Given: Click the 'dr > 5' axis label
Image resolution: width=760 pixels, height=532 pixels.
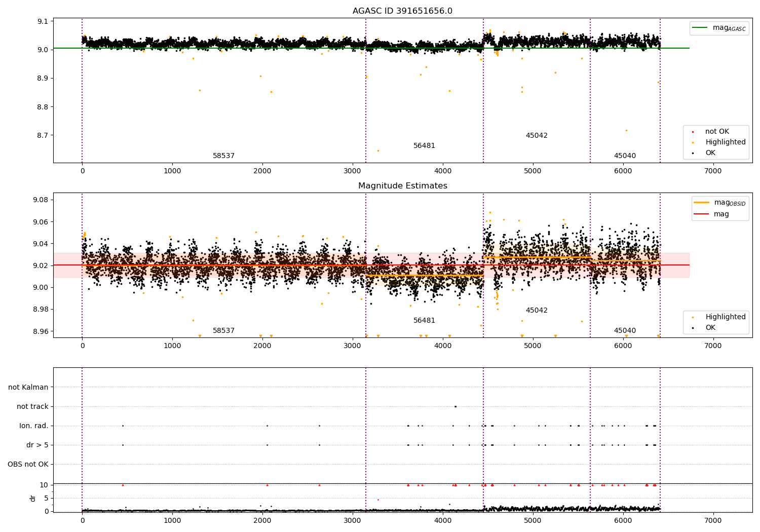Looking at the screenshot, I should (x=37, y=445).
